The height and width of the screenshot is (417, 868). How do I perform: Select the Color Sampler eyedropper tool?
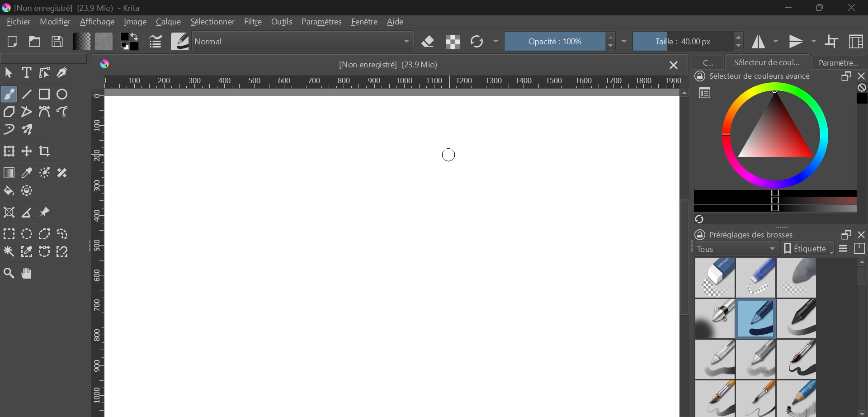[x=27, y=173]
